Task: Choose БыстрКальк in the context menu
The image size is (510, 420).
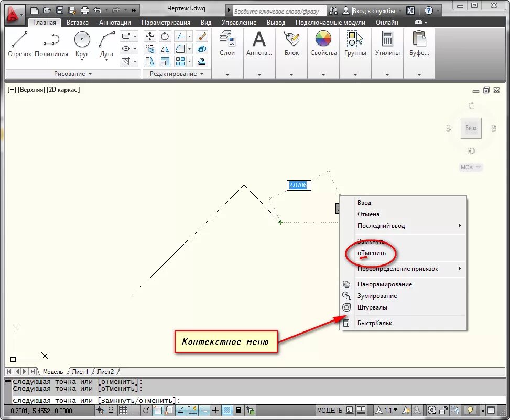Action: [403, 323]
